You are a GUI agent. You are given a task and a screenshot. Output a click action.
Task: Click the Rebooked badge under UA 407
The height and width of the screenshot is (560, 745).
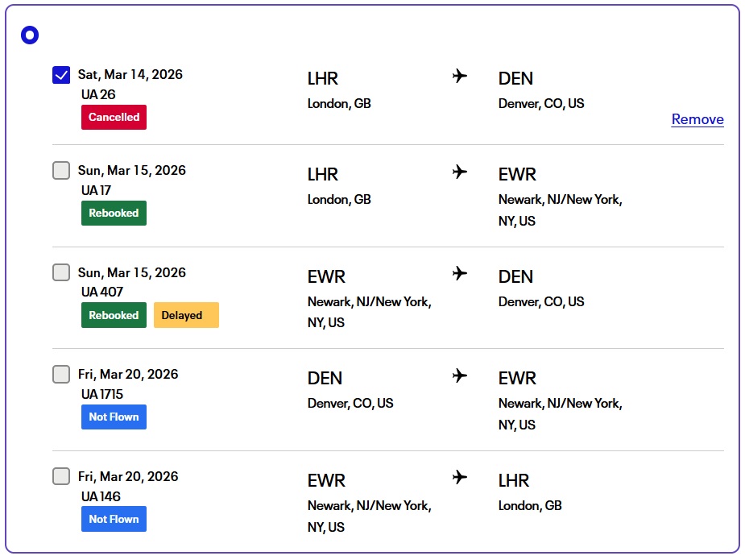pyautogui.click(x=114, y=315)
